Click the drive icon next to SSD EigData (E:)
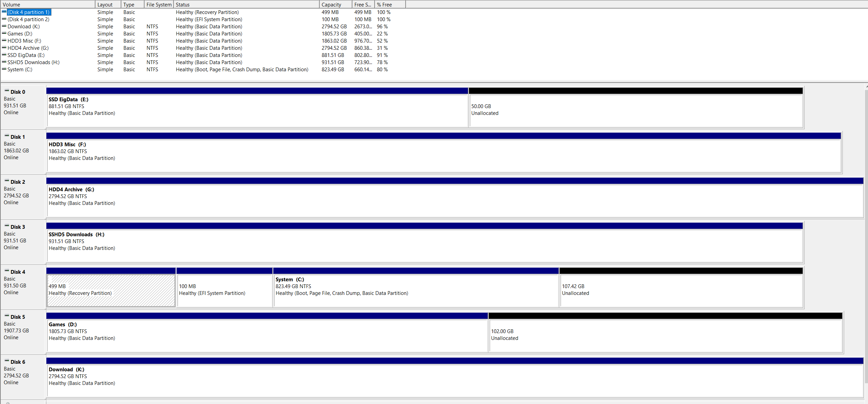Screen dimensions: 868x404 (4, 55)
